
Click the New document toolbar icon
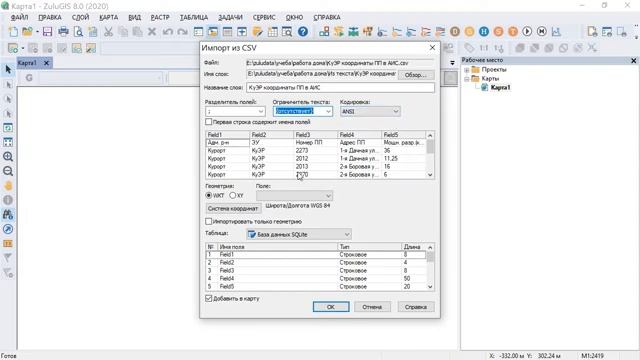13,31
